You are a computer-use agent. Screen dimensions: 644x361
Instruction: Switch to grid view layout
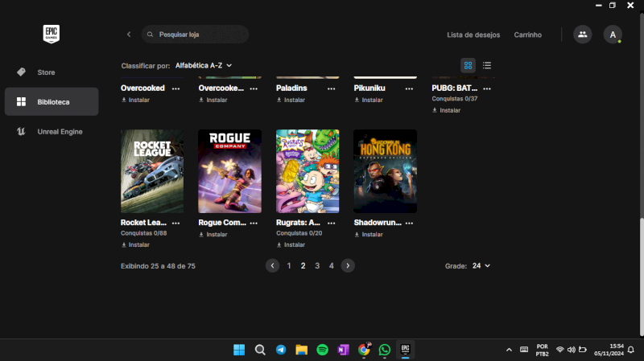coord(468,65)
